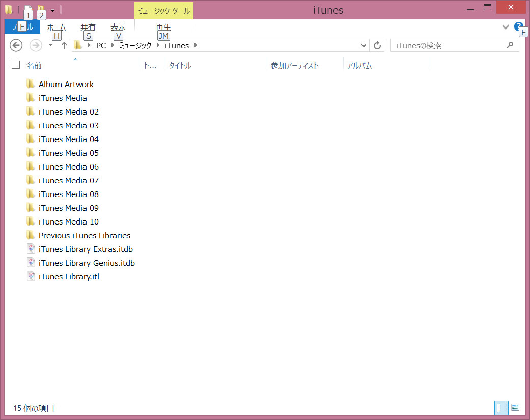Expand arrow after PC breadcrumb
Viewport: 530px width, 420px height.
point(113,45)
